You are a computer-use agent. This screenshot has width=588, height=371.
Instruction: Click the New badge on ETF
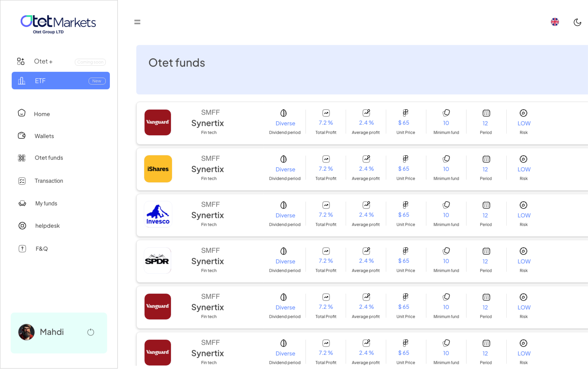point(97,81)
